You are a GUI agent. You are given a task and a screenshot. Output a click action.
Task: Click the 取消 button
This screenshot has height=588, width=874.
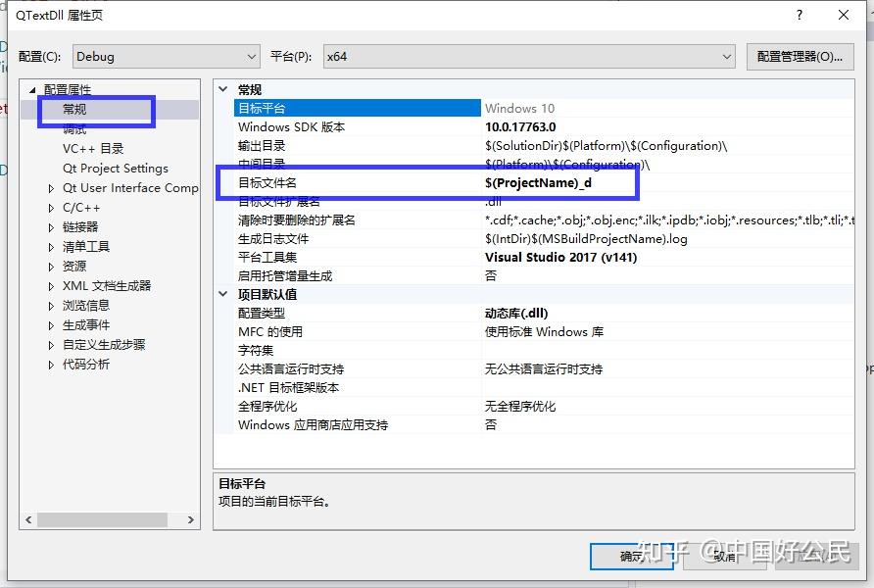click(725, 555)
